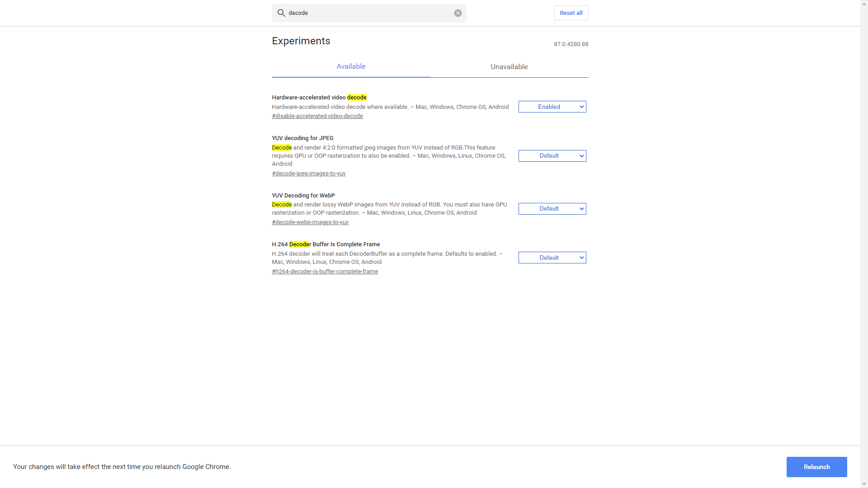Switch to the Unavailable tab

[509, 67]
